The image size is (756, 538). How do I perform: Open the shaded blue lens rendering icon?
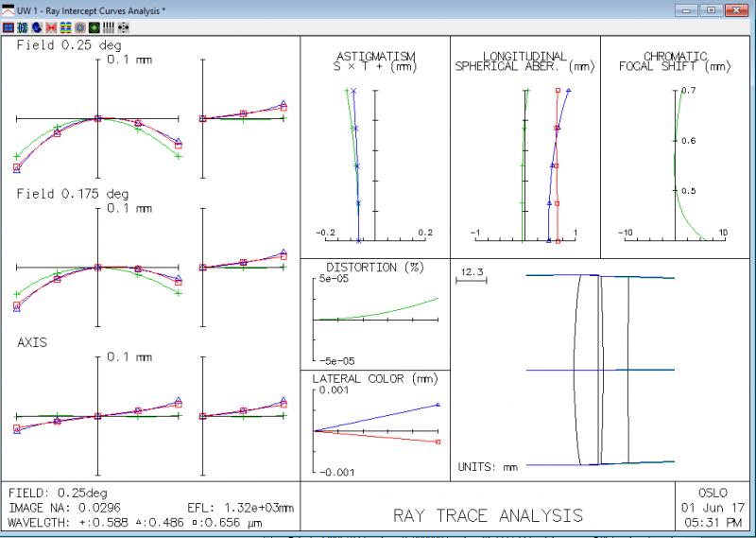click(37, 27)
